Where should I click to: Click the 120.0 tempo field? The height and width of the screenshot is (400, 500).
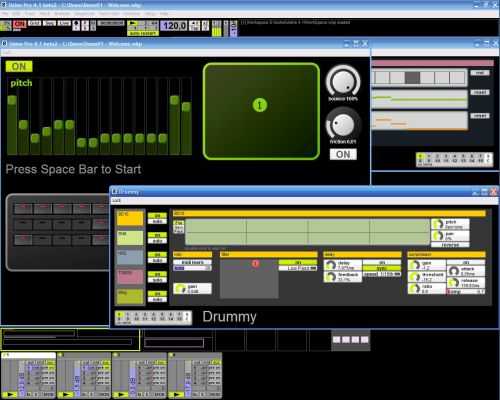pyautogui.click(x=174, y=26)
